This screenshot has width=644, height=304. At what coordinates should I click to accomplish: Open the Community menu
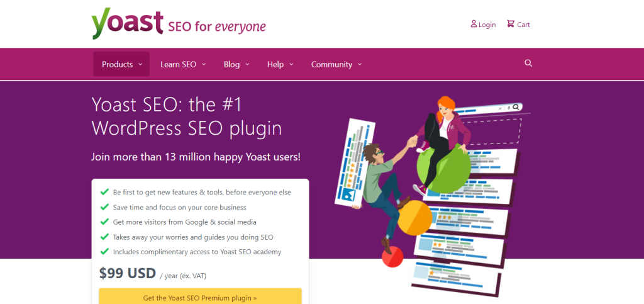(x=336, y=64)
